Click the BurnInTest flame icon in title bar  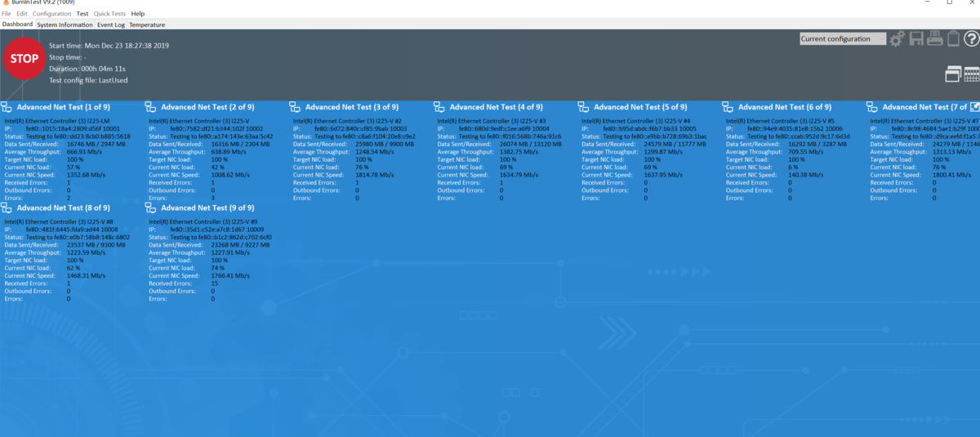pyautogui.click(x=4, y=2)
